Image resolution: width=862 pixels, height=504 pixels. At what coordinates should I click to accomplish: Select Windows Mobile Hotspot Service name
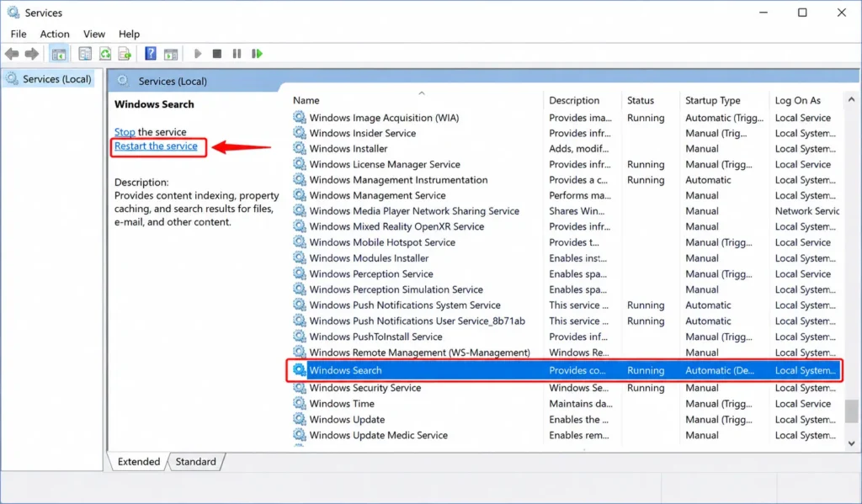point(382,242)
